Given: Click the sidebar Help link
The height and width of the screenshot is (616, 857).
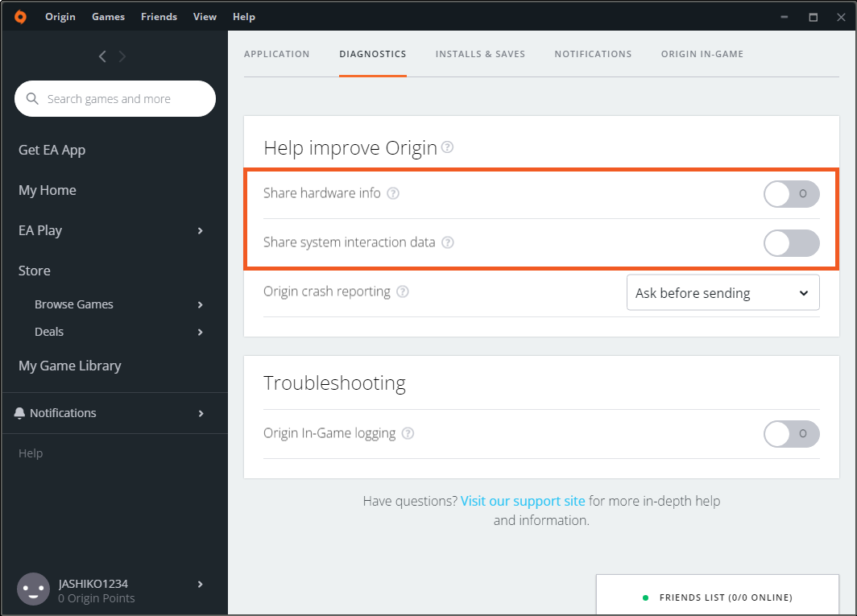Looking at the screenshot, I should 31,453.
